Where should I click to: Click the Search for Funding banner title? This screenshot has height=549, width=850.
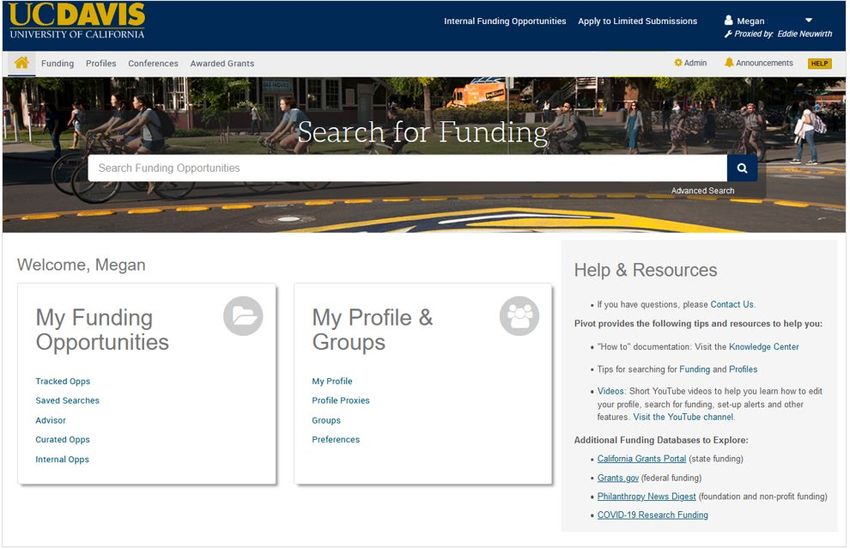[424, 132]
